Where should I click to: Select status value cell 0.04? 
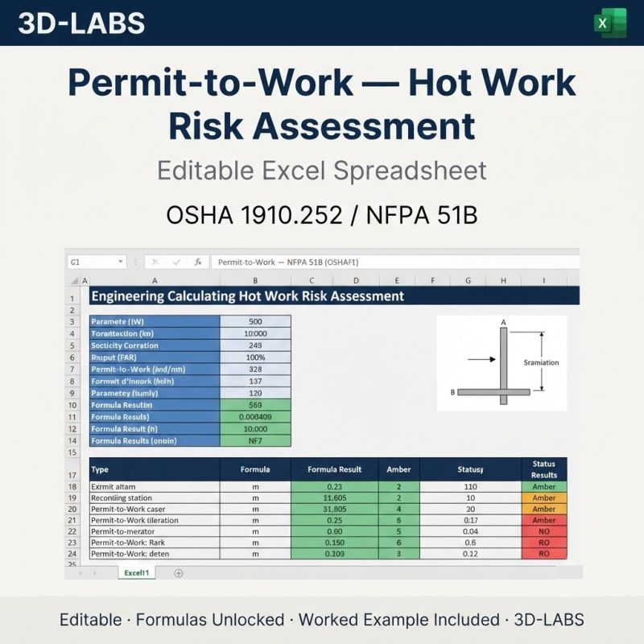click(x=470, y=531)
